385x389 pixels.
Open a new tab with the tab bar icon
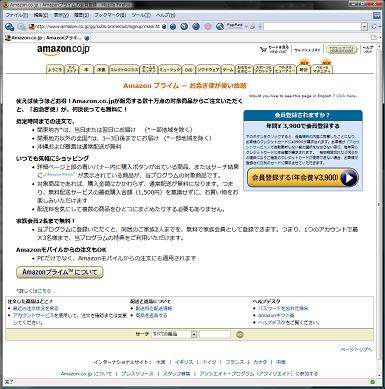click(374, 38)
